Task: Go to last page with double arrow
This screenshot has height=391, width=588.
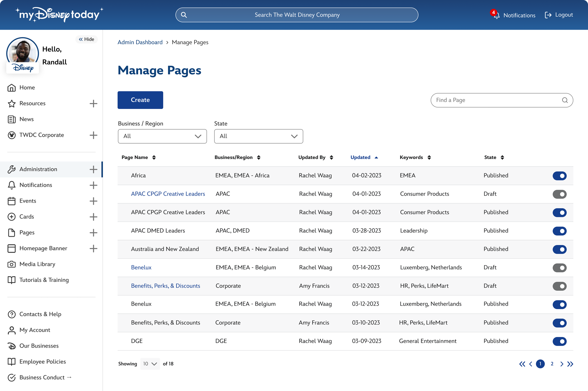Action: (x=570, y=364)
